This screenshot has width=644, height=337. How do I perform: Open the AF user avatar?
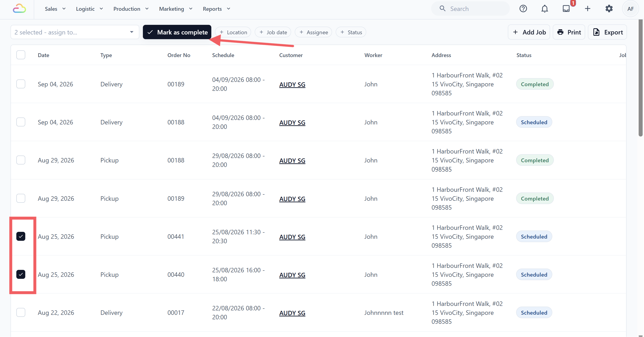point(631,9)
